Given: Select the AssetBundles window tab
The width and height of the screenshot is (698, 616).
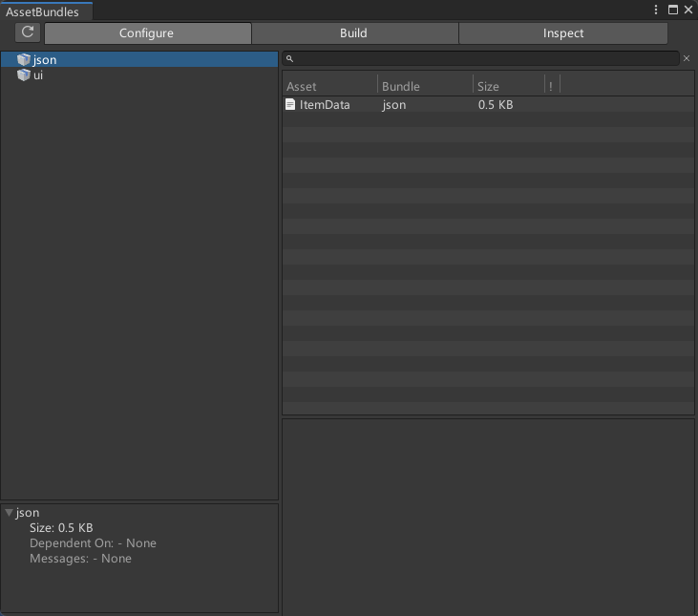Looking at the screenshot, I should tap(43, 12).
